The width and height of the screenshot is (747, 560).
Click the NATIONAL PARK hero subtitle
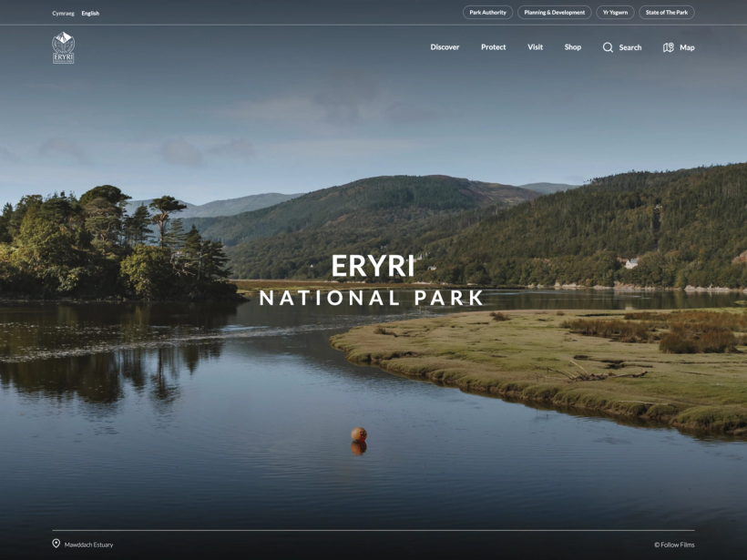[372, 298]
